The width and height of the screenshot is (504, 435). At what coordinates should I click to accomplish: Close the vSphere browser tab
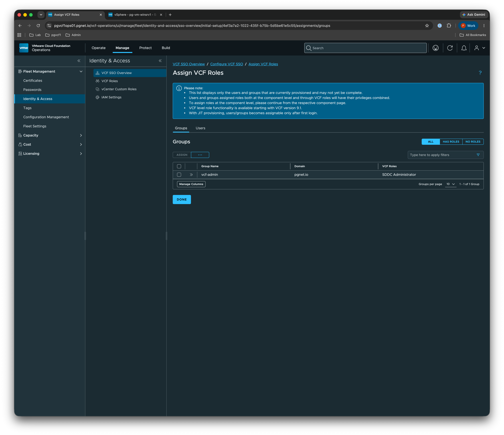pyautogui.click(x=161, y=15)
